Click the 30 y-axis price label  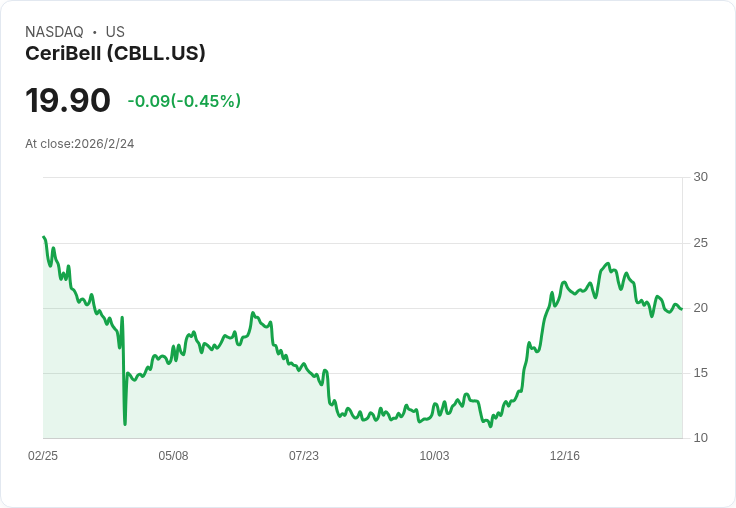(x=700, y=177)
